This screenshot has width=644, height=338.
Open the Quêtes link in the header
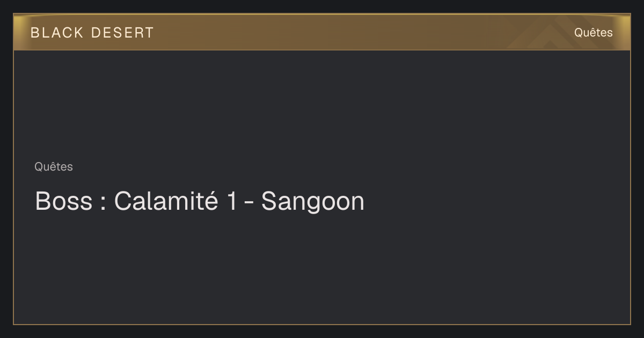(593, 33)
